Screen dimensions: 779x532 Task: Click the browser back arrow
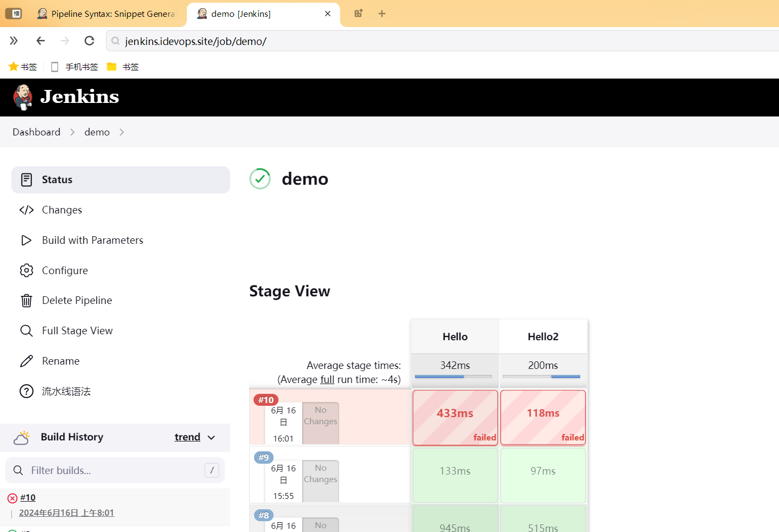[x=41, y=41]
